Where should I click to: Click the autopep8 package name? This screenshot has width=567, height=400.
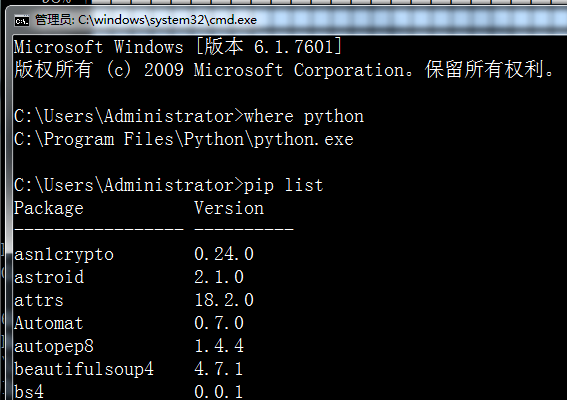(x=54, y=346)
